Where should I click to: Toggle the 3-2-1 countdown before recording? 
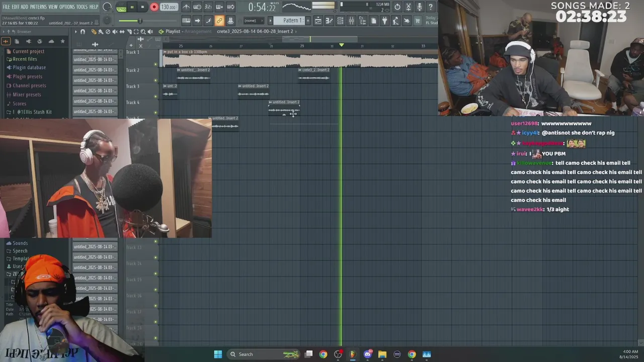208,7
